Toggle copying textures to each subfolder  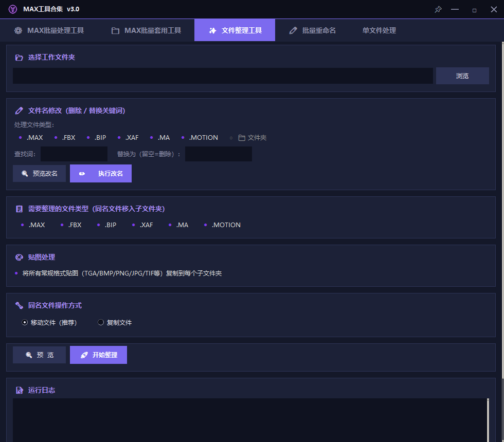118,273
